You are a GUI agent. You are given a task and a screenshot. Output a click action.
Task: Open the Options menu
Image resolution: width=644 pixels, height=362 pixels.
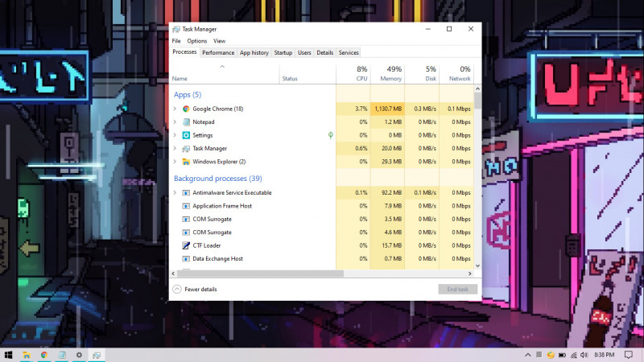197,41
